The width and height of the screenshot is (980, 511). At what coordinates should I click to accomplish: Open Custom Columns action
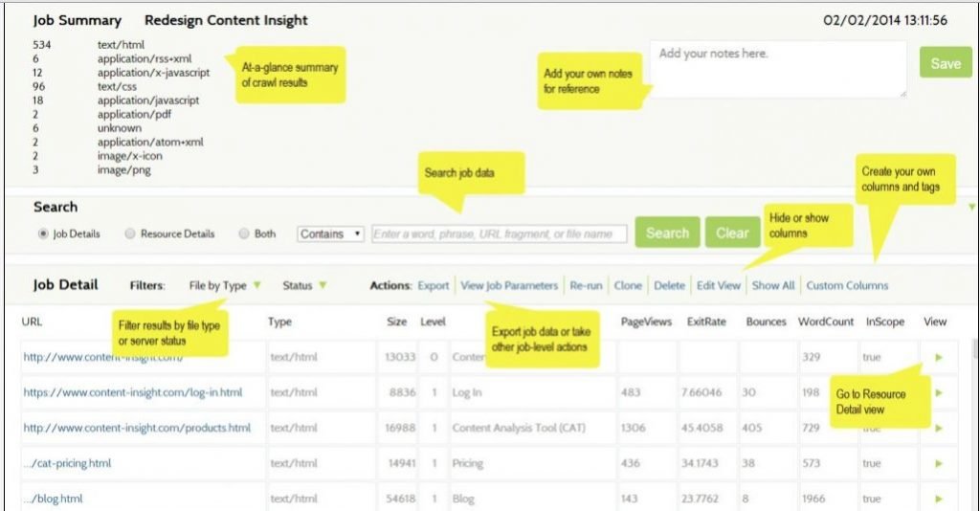[x=847, y=285]
